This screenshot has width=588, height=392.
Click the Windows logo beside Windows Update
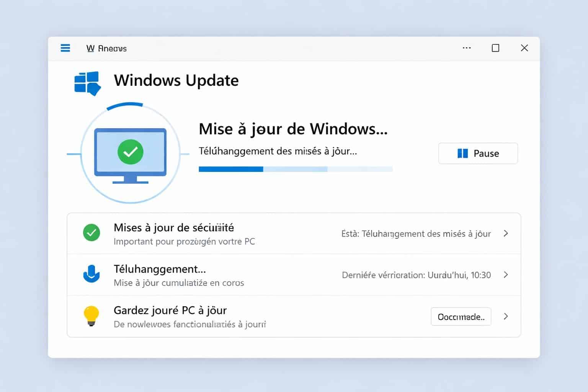click(x=87, y=83)
